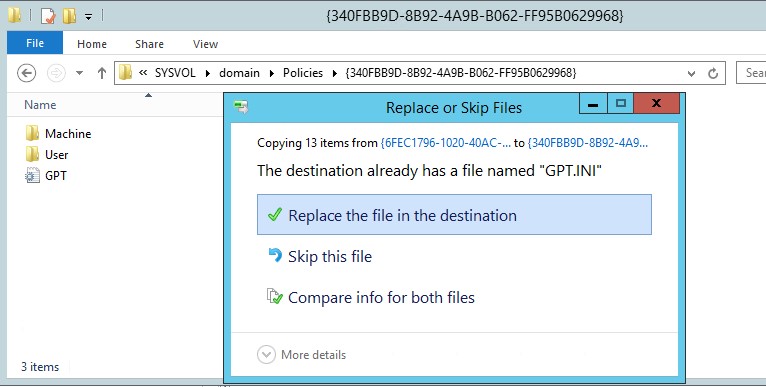The image size is (766, 387).
Task: Click the New Folder quick access icon
Action: [x=69, y=16]
